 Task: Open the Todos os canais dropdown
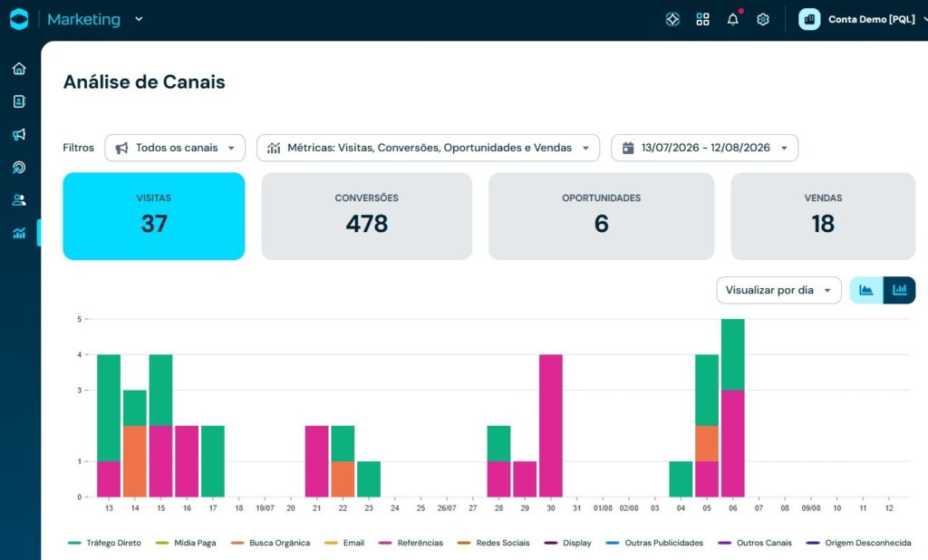click(175, 148)
